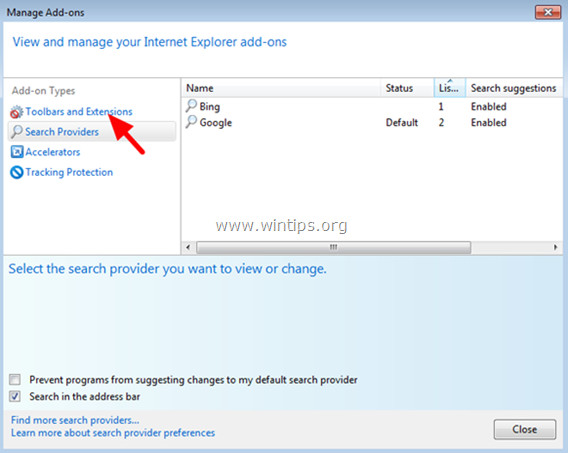The width and height of the screenshot is (568, 453).
Task: Sort by Listing order column header
Action: (x=450, y=88)
